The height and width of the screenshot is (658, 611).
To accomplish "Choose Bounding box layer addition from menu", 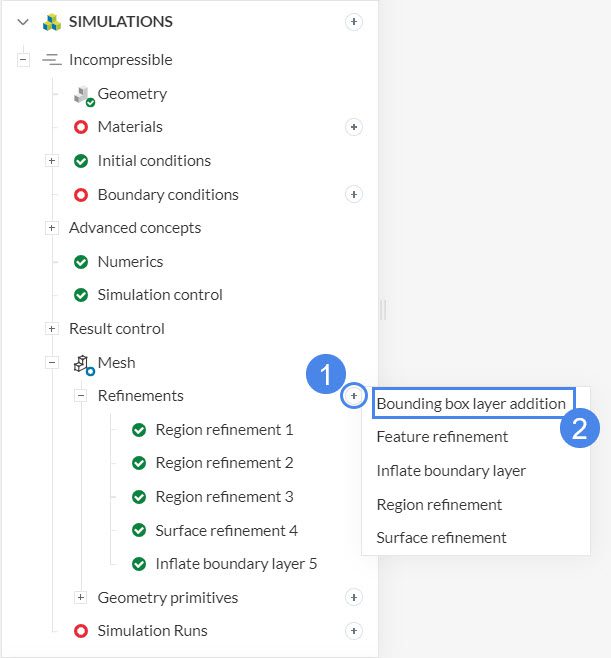I will click(x=471, y=404).
